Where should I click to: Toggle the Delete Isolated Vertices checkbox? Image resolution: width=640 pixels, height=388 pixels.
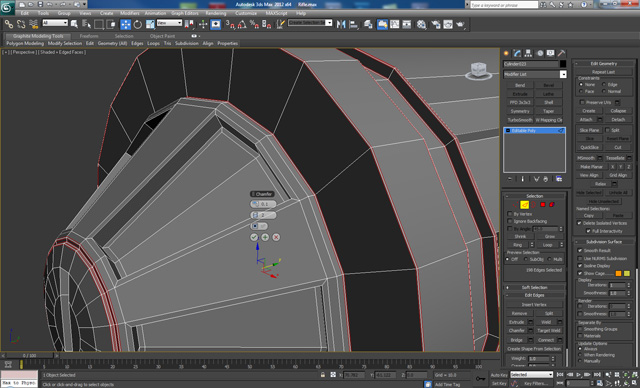click(579, 223)
